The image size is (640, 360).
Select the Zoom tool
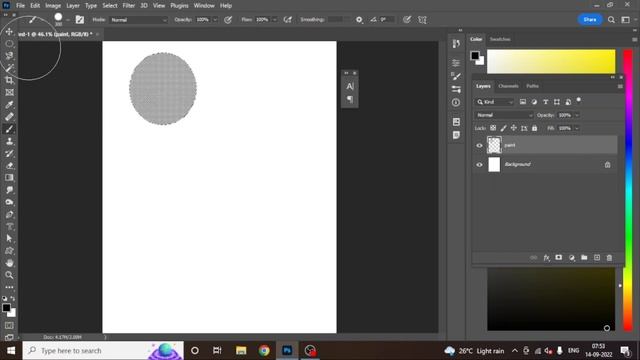tap(9, 275)
